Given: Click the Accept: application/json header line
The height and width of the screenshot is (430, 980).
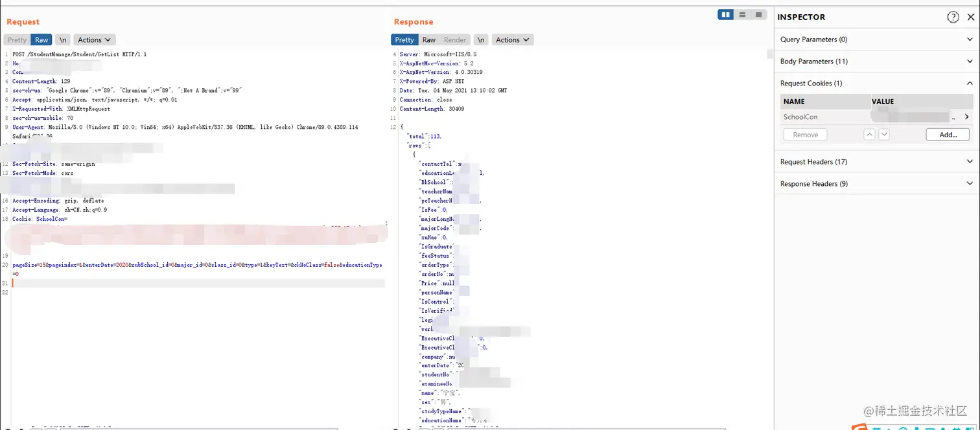Looking at the screenshot, I should [95, 100].
